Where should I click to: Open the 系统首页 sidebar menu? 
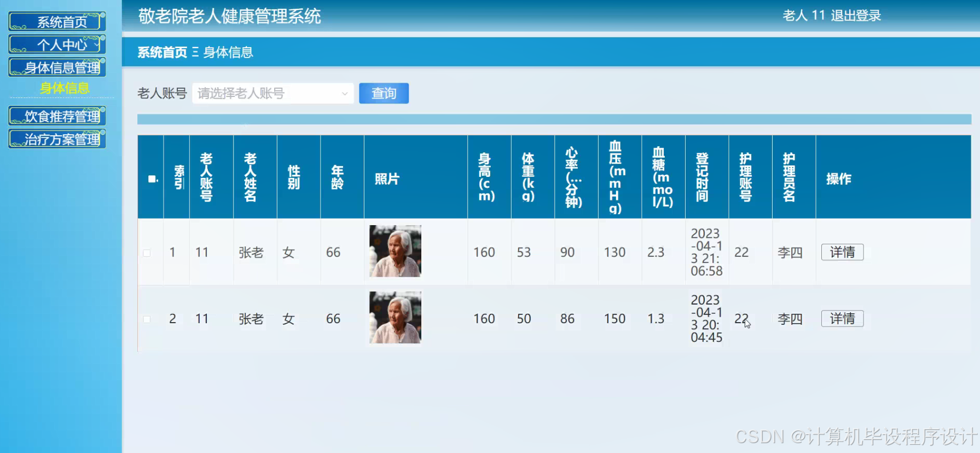(x=57, y=21)
